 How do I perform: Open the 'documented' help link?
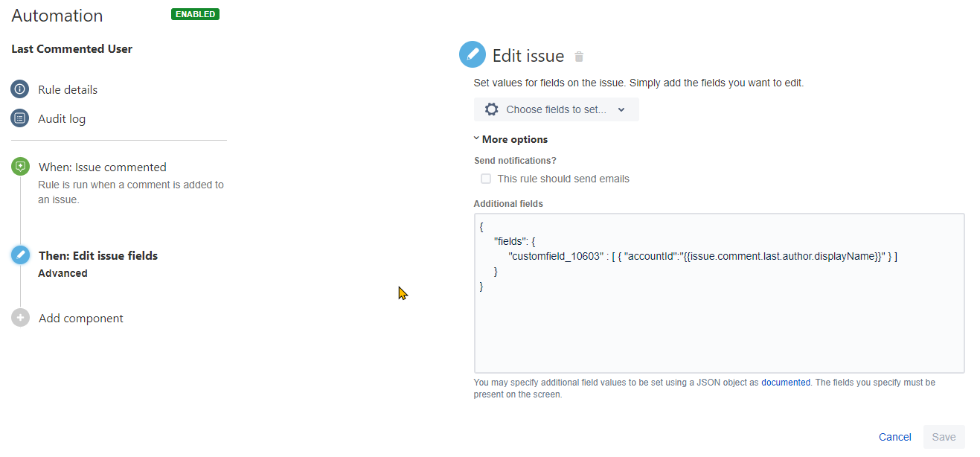(786, 382)
